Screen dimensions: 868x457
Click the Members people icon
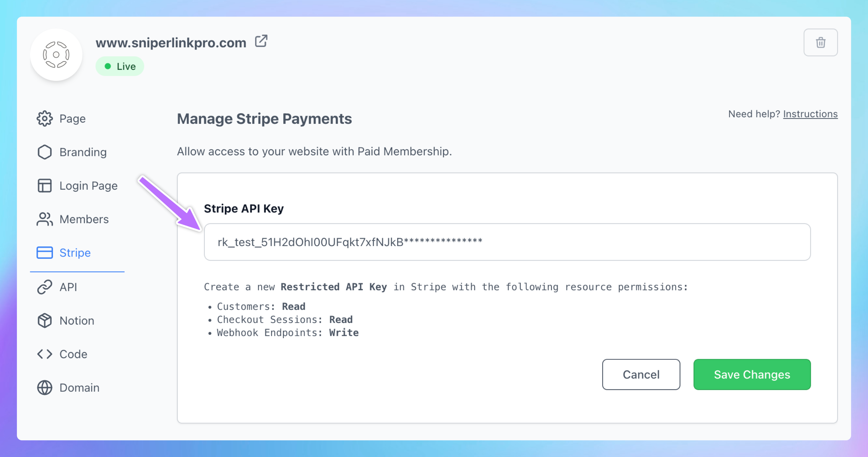44,219
